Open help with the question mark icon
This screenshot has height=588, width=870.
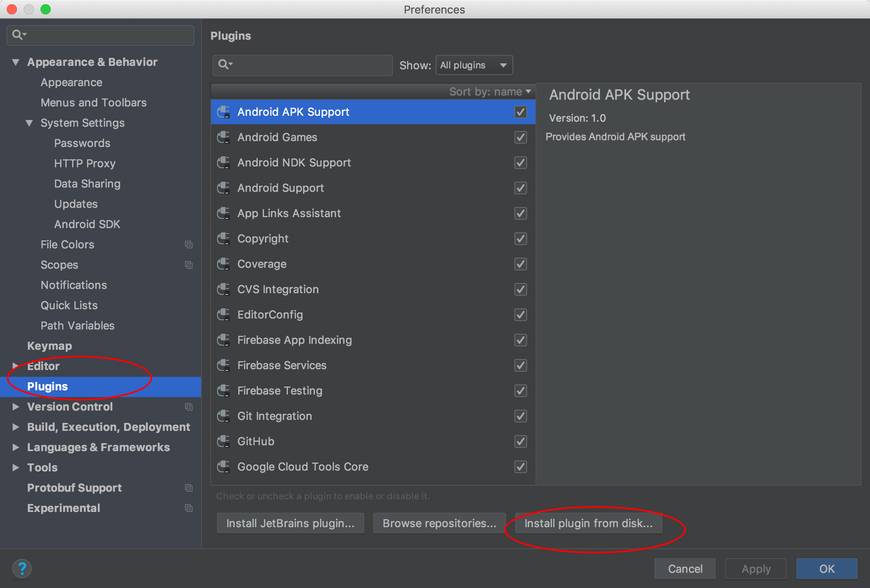(x=22, y=569)
